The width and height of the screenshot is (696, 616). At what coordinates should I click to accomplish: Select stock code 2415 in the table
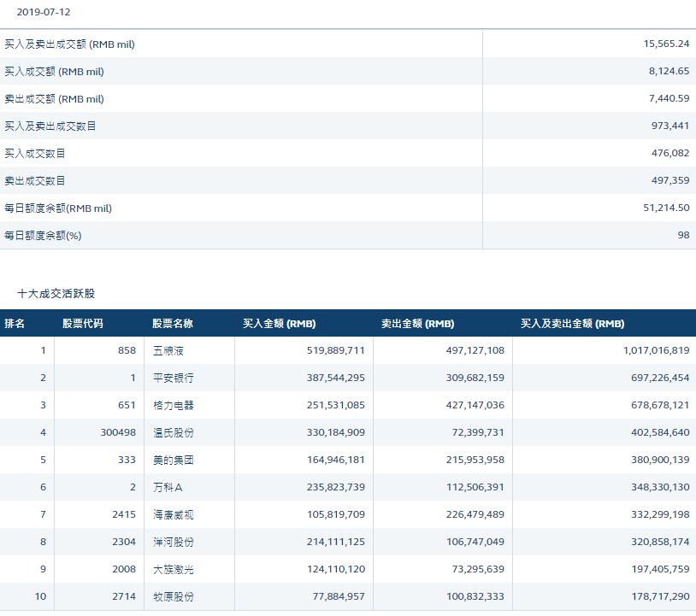tap(124, 514)
